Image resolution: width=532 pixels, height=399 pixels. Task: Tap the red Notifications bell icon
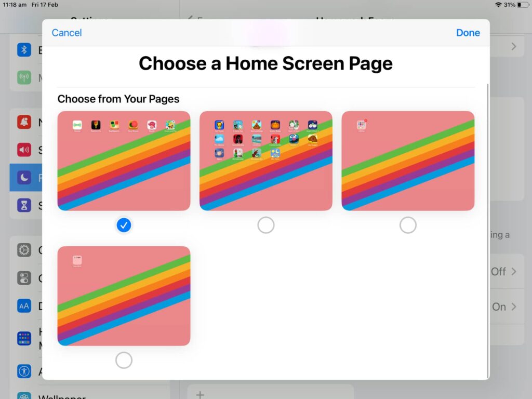(24, 123)
